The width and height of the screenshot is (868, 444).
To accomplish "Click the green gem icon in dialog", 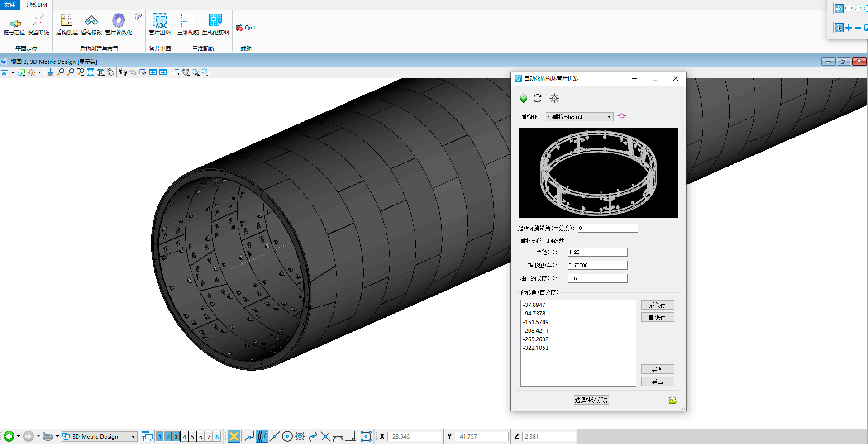I will pos(524,98).
